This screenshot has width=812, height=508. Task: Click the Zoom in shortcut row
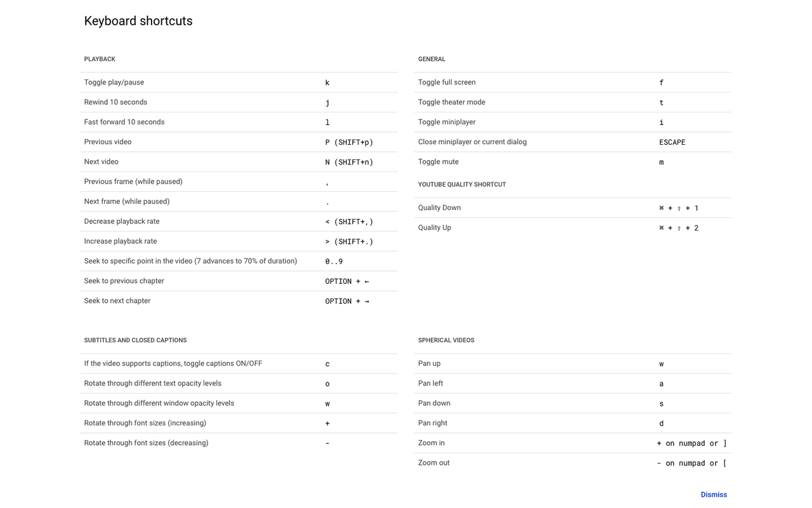573,443
